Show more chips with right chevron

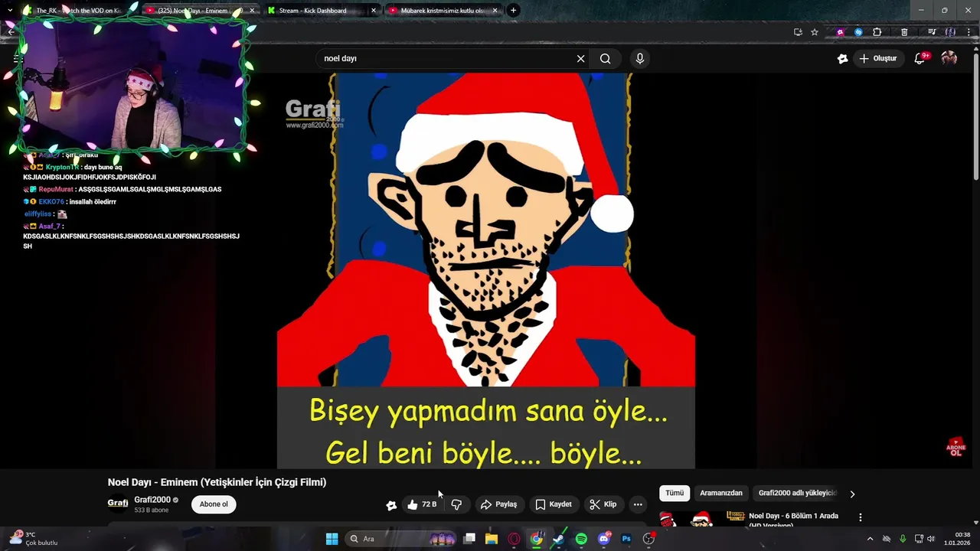point(852,494)
